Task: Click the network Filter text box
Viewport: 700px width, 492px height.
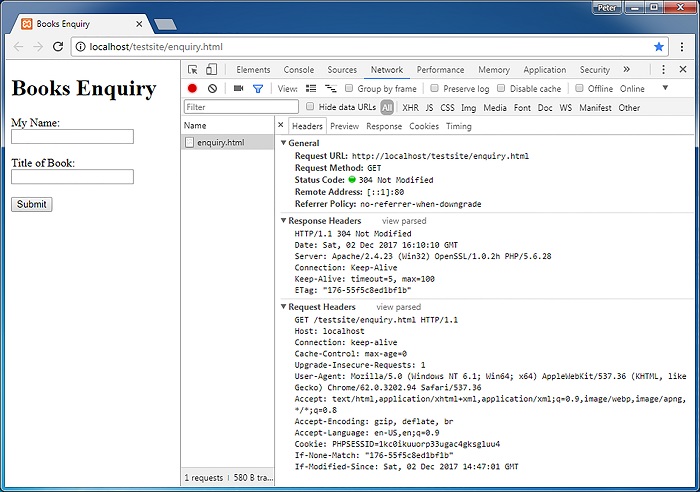Action: (x=242, y=107)
